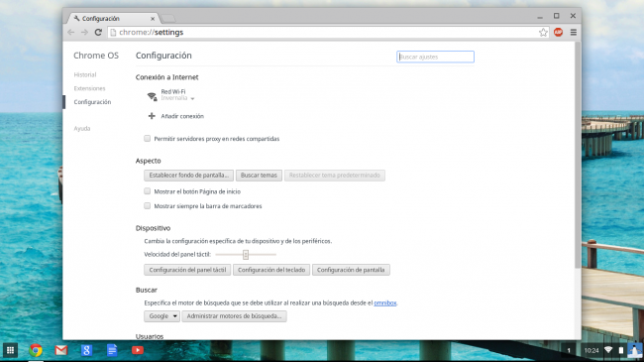Open Ayuda in the sidebar

click(x=81, y=128)
